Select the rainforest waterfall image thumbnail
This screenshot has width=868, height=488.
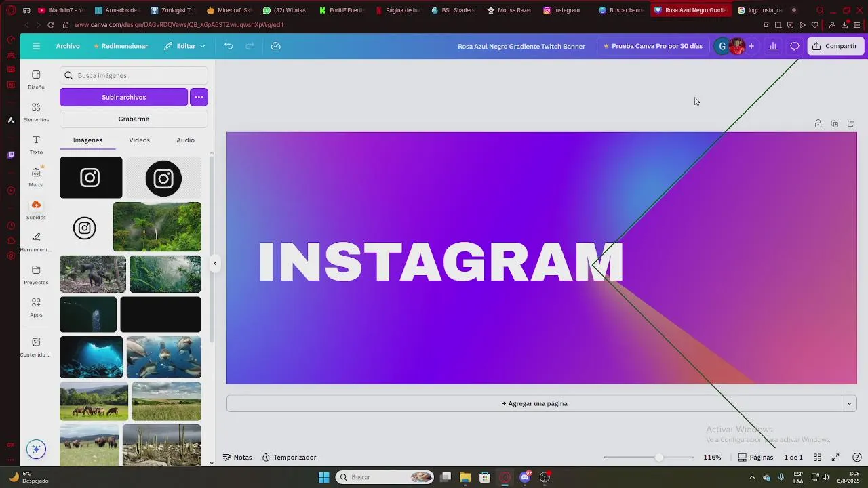pyautogui.click(x=157, y=226)
